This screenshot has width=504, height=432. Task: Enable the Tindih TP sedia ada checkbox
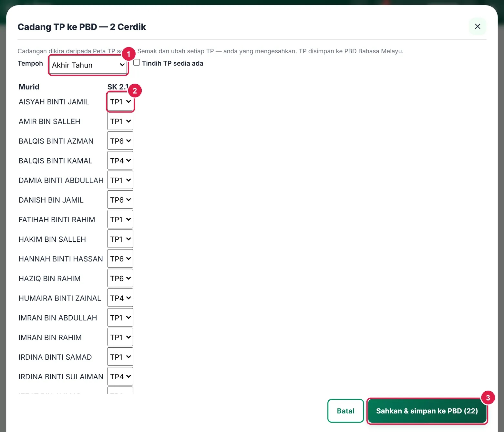[137, 62]
